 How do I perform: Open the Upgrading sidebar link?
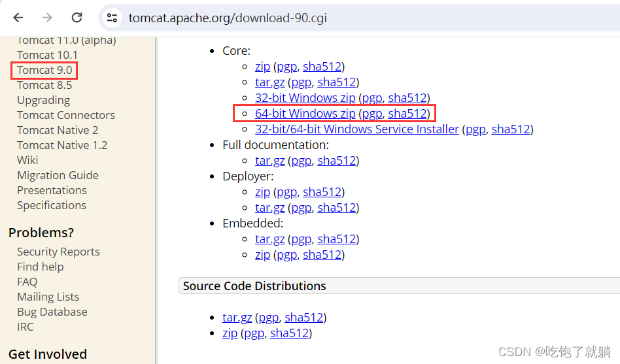(x=44, y=101)
